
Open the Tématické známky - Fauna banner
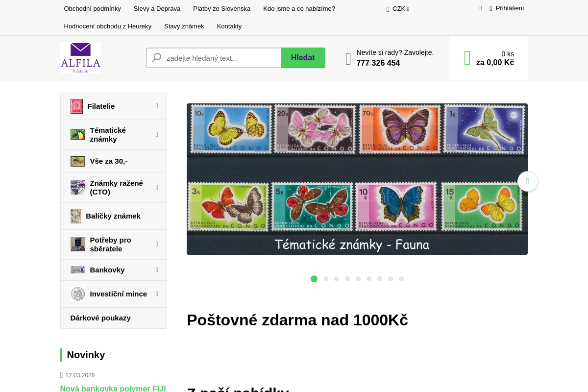point(357,179)
